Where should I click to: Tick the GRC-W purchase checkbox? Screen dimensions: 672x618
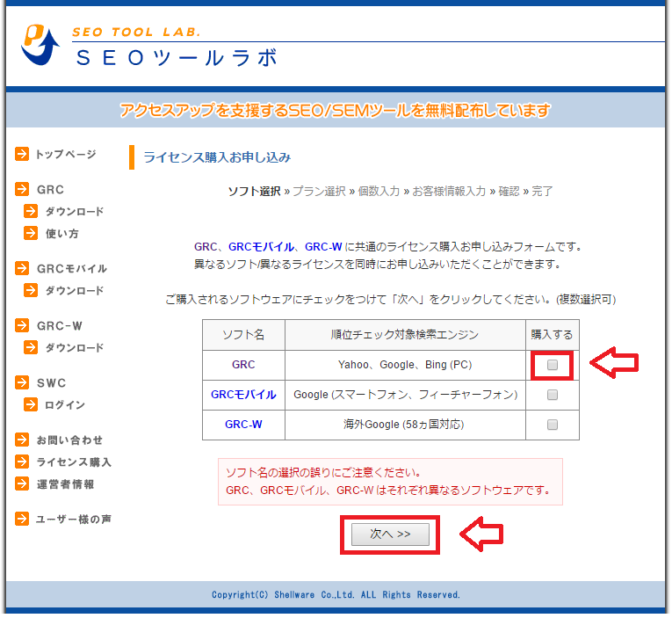[553, 425]
